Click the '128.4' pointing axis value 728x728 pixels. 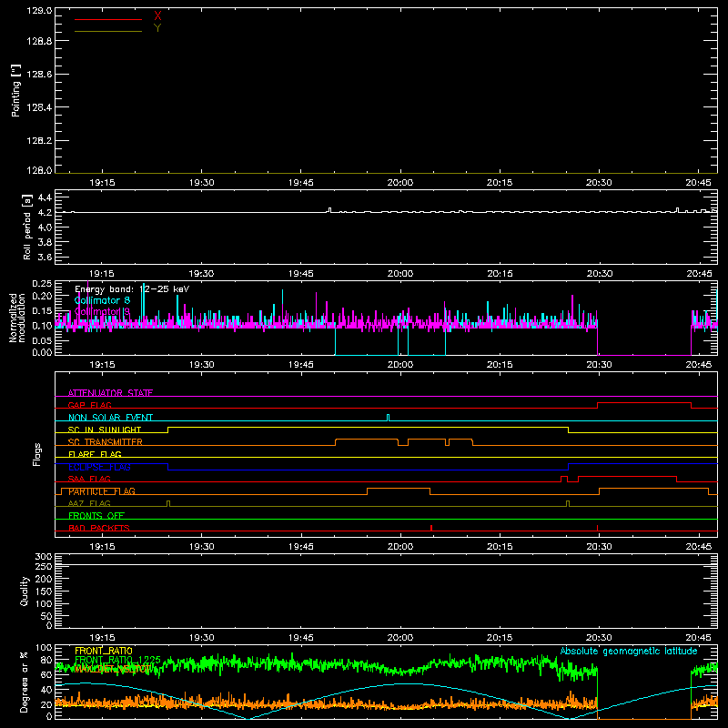(x=39, y=107)
